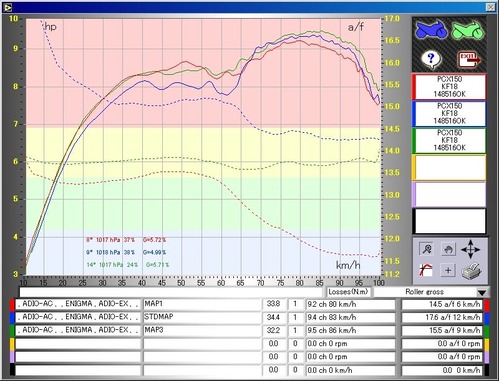Click the MAP1 name field
499x381 pixels.
pyautogui.click(x=202, y=304)
